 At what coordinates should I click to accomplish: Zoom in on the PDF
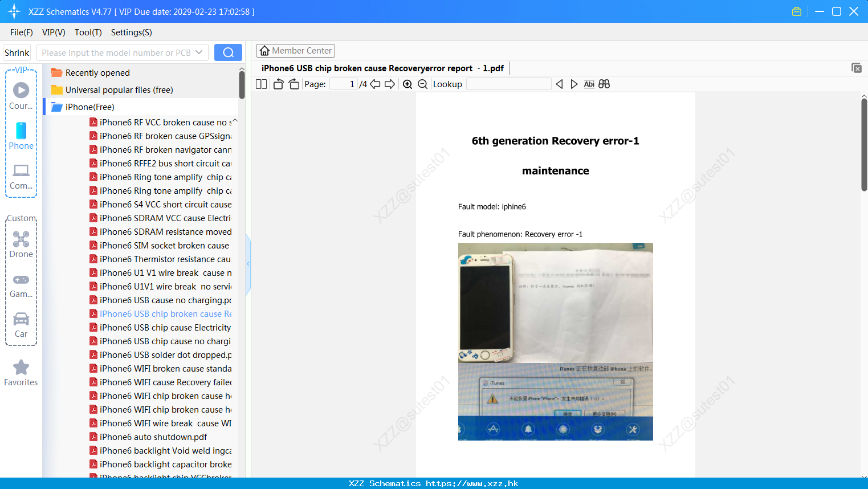tap(407, 84)
